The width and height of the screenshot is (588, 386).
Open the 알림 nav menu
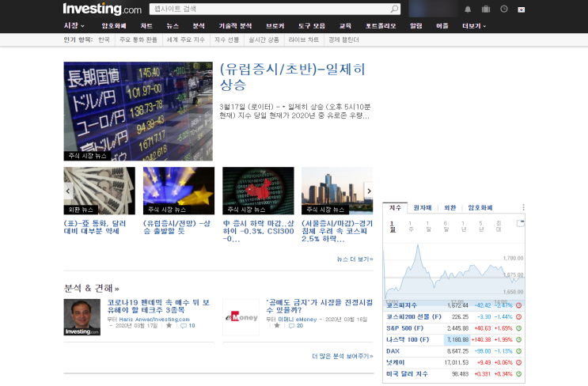pyautogui.click(x=416, y=26)
